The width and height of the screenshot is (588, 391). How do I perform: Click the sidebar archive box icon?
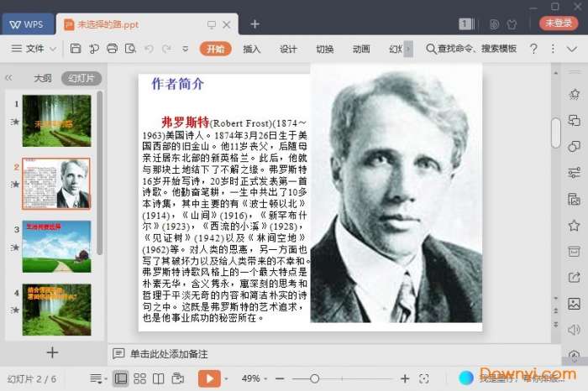[574, 252]
